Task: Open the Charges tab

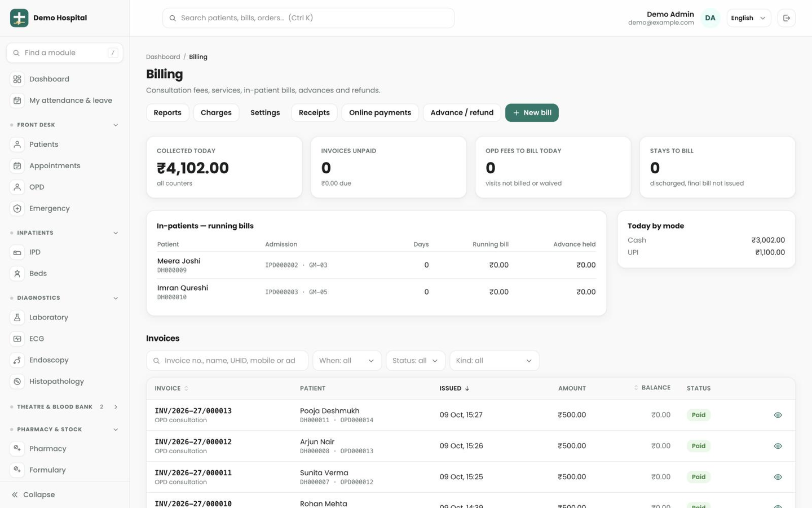Action: click(216, 113)
